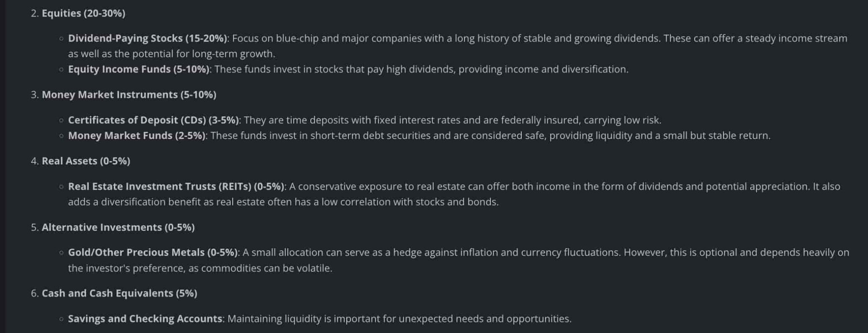868x333 pixels.
Task: Click the "Equity Income Funds (5-10%)" label
Action: pyautogui.click(x=139, y=69)
